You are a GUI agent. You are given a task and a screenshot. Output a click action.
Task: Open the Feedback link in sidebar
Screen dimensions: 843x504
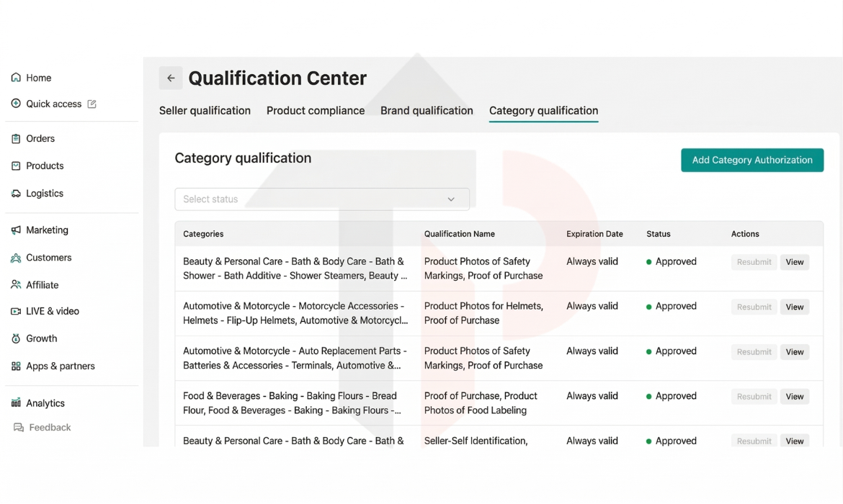coord(50,428)
